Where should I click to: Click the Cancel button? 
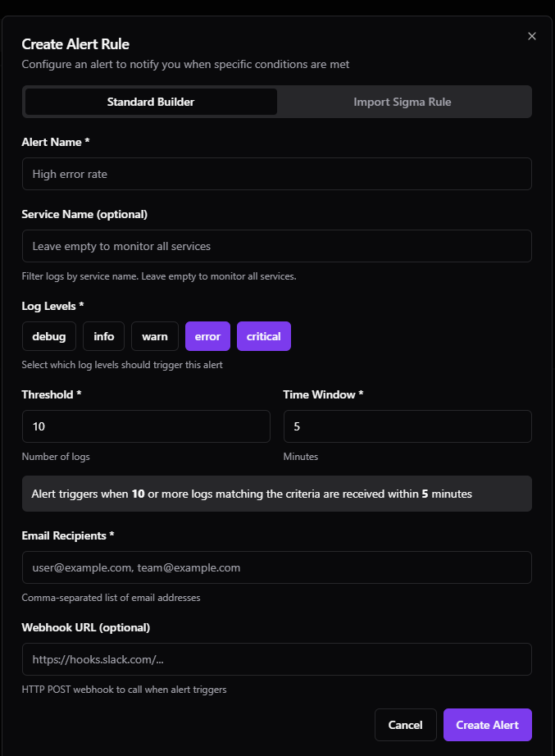(405, 724)
